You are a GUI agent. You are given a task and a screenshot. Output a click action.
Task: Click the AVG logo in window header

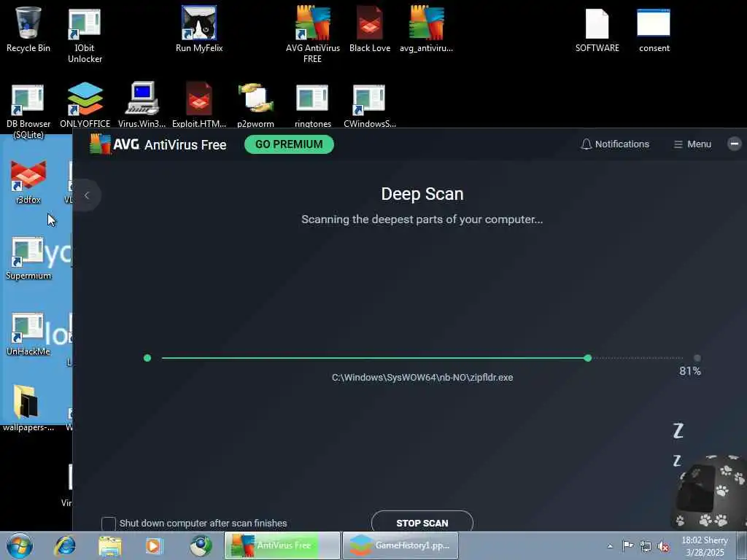tap(100, 144)
